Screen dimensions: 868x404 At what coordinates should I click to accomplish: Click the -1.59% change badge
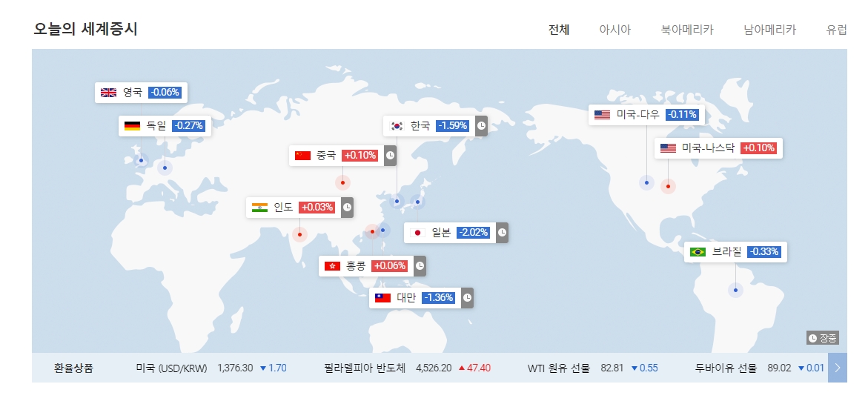[x=453, y=126]
